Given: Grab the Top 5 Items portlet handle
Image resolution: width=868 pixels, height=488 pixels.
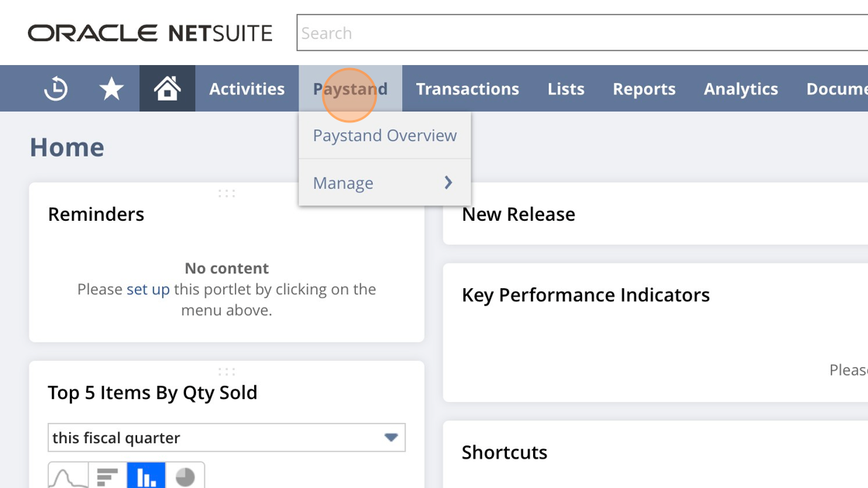Looking at the screenshot, I should point(226,371).
